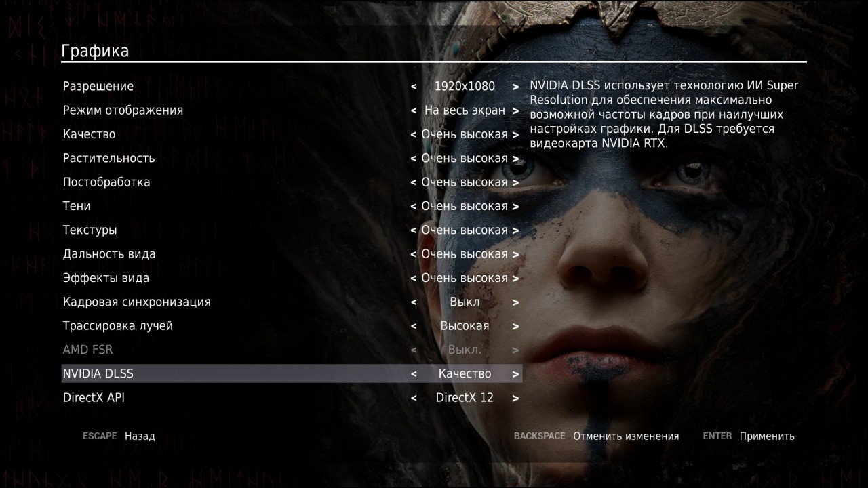Select the Кадровая синхронизация option label

[x=136, y=302]
